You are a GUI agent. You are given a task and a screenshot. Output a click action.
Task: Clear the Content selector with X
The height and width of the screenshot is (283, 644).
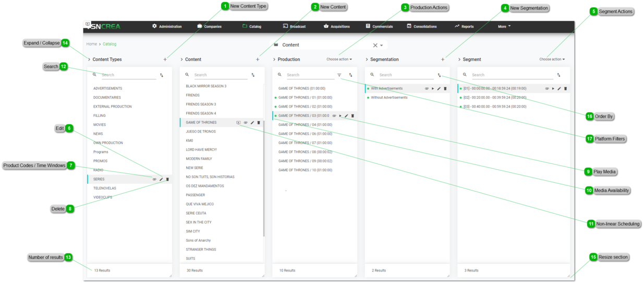[x=375, y=45]
